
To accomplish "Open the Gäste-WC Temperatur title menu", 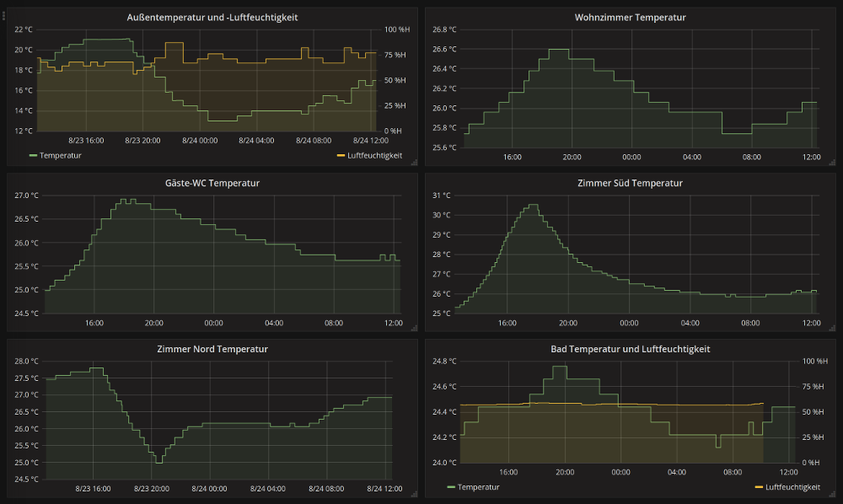I will (x=212, y=183).
